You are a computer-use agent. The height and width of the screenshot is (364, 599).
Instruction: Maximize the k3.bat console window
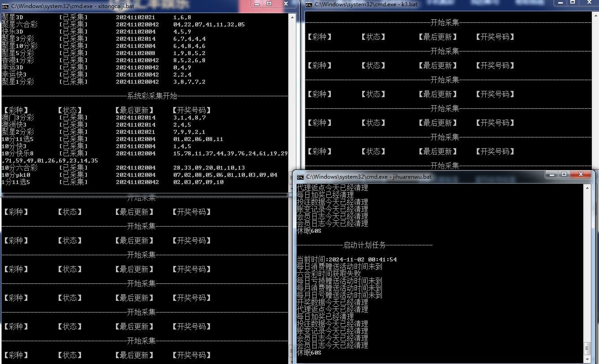click(x=573, y=3)
